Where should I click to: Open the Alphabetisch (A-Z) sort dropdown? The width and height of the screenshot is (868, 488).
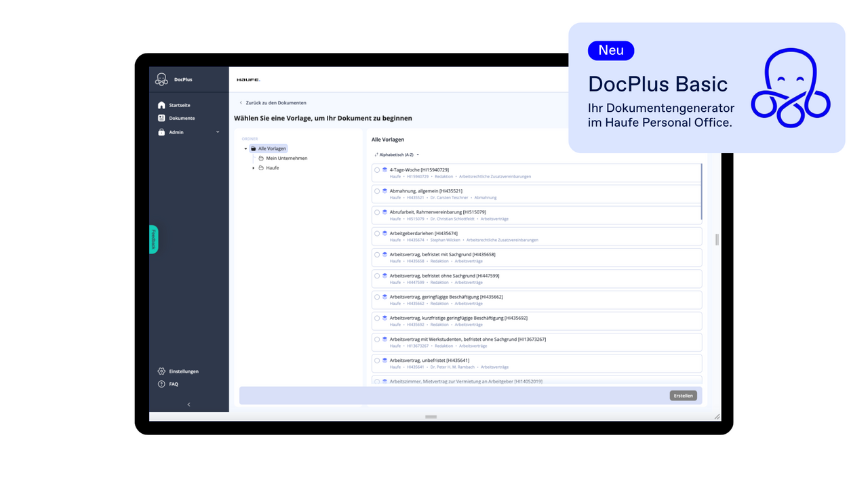point(397,154)
